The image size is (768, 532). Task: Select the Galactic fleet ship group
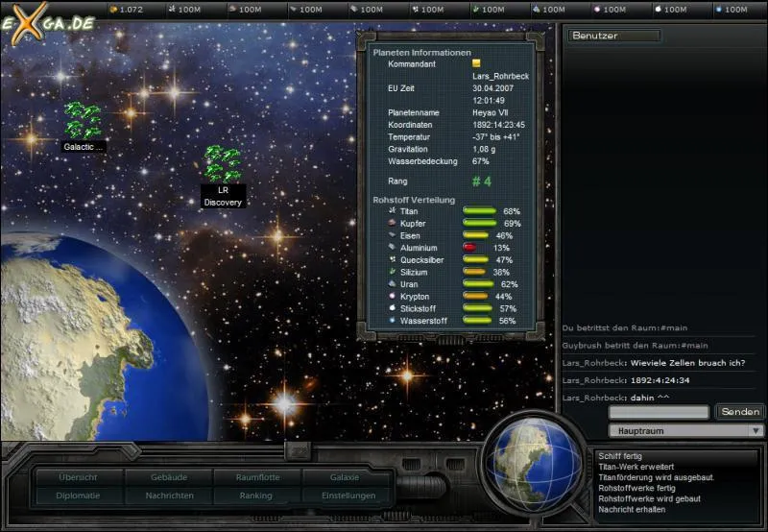click(x=83, y=120)
